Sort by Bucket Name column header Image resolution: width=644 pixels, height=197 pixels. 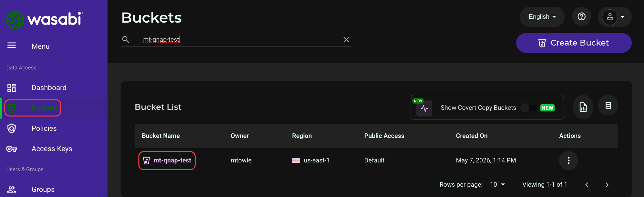(x=161, y=136)
